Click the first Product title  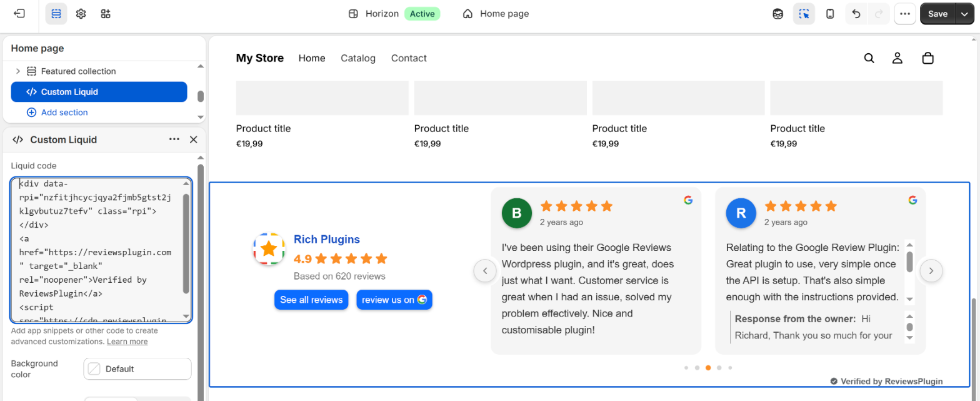click(263, 129)
